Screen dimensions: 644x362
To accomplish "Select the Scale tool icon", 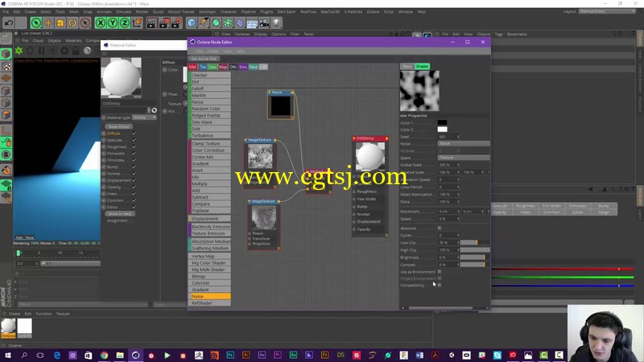I will click(x=60, y=23).
